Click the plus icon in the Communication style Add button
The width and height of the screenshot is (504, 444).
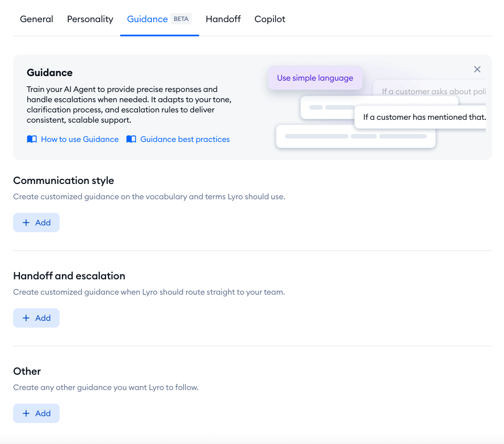27,223
